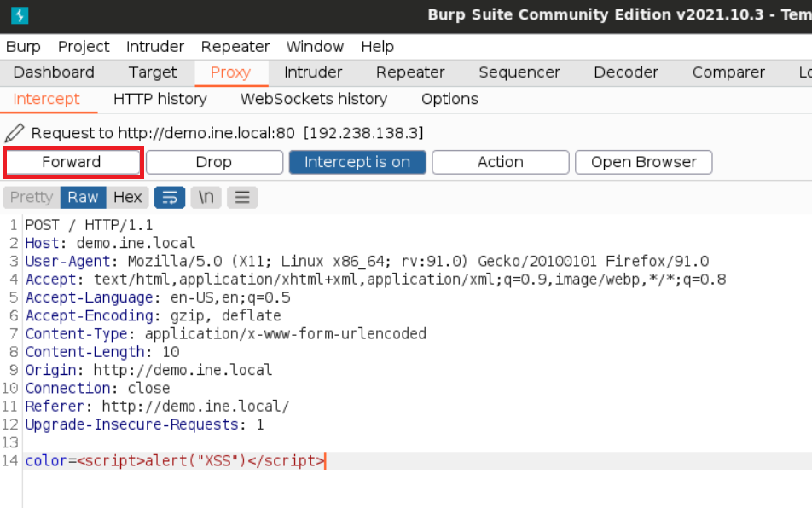Switch to the Repeater tool tab
812x508 pixels.
coord(410,72)
